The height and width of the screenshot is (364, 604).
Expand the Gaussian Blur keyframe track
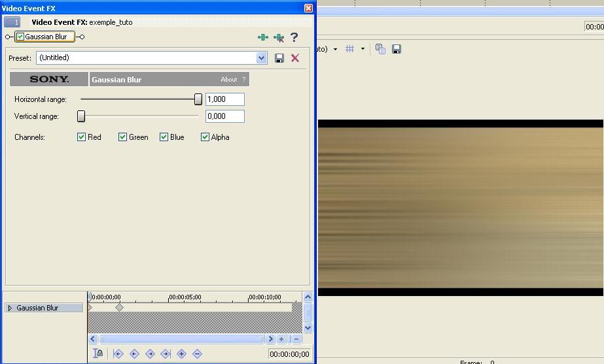tap(10, 308)
